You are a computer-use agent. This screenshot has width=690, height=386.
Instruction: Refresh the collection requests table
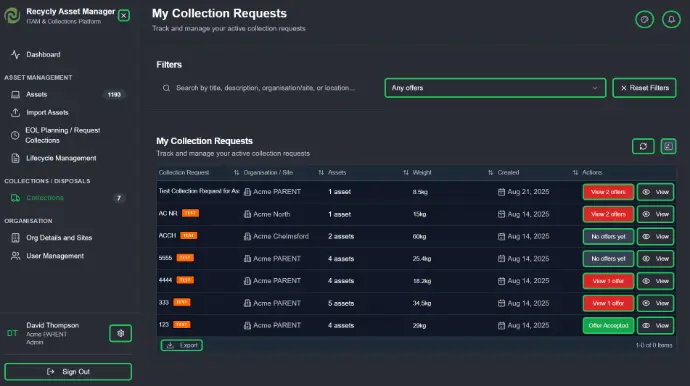click(x=643, y=146)
